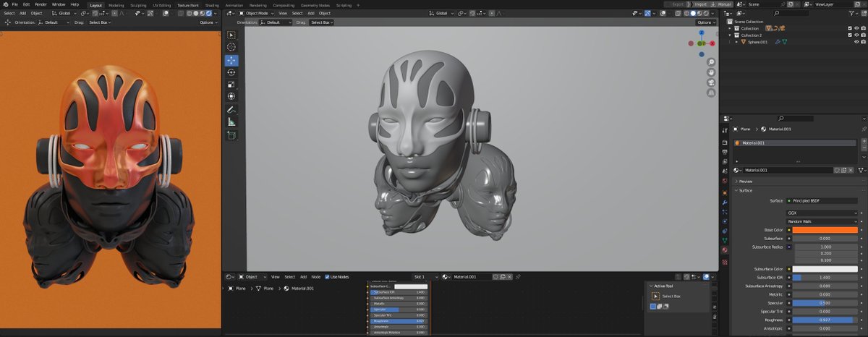Expand the Sphere.001 tree item
Image resolution: width=868 pixels, height=337 pixels.
pos(736,42)
